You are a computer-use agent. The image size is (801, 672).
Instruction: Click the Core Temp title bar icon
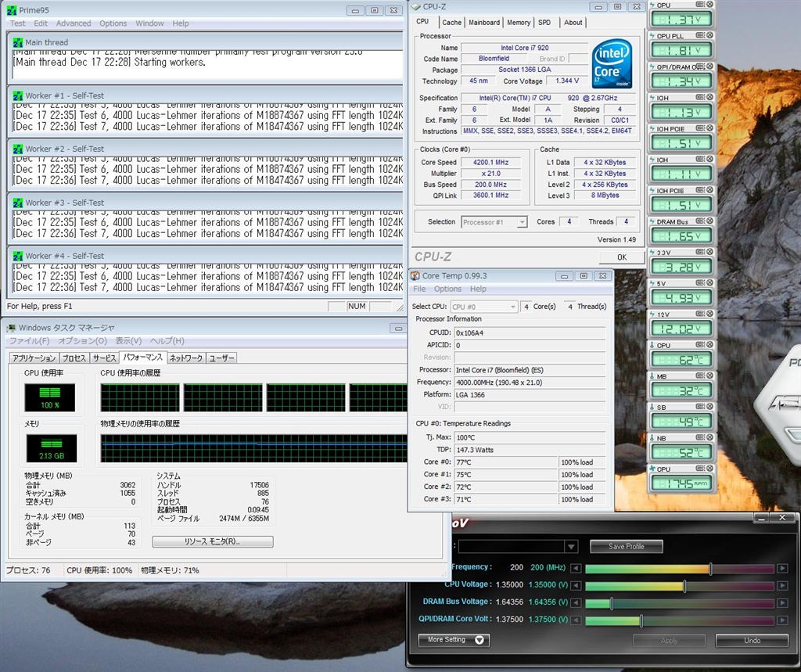(x=415, y=276)
